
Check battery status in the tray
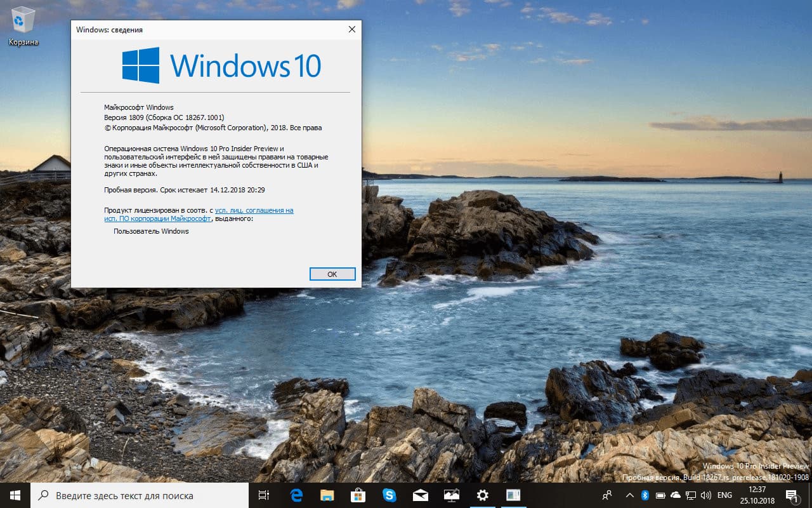tap(660, 495)
